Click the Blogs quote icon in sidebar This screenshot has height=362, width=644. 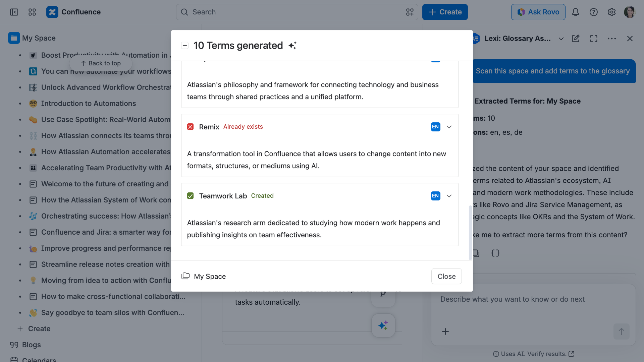[x=14, y=345]
